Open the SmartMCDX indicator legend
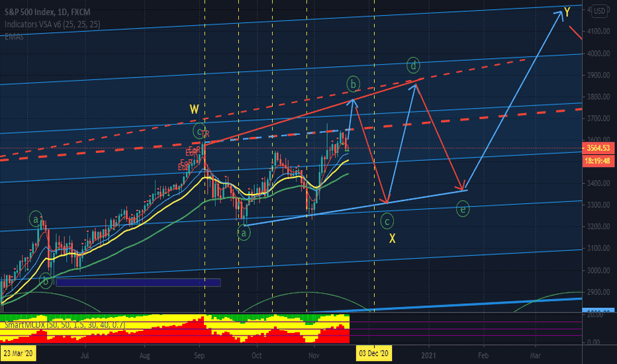Screen dimensions: 617x364 coord(65,325)
